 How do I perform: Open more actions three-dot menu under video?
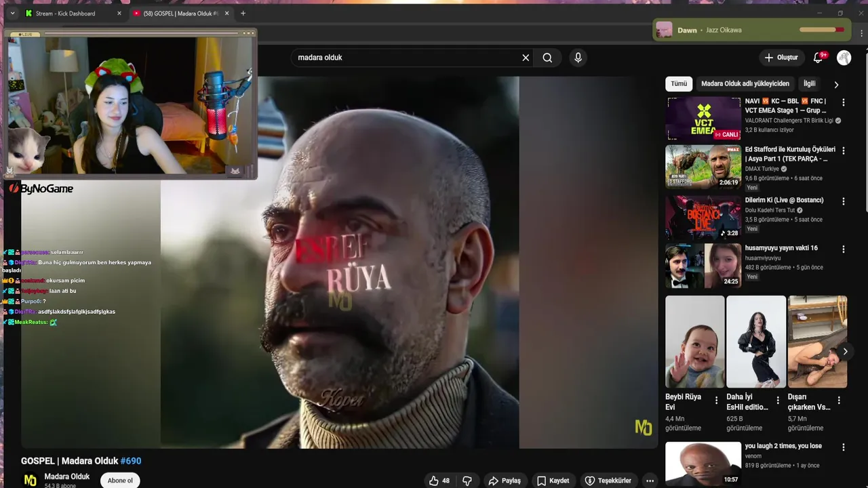[x=650, y=481]
